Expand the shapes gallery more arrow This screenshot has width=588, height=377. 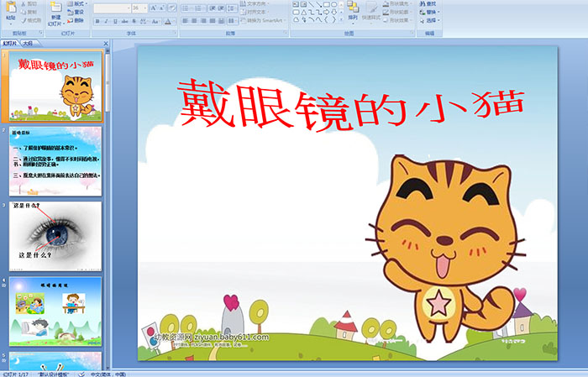click(341, 19)
